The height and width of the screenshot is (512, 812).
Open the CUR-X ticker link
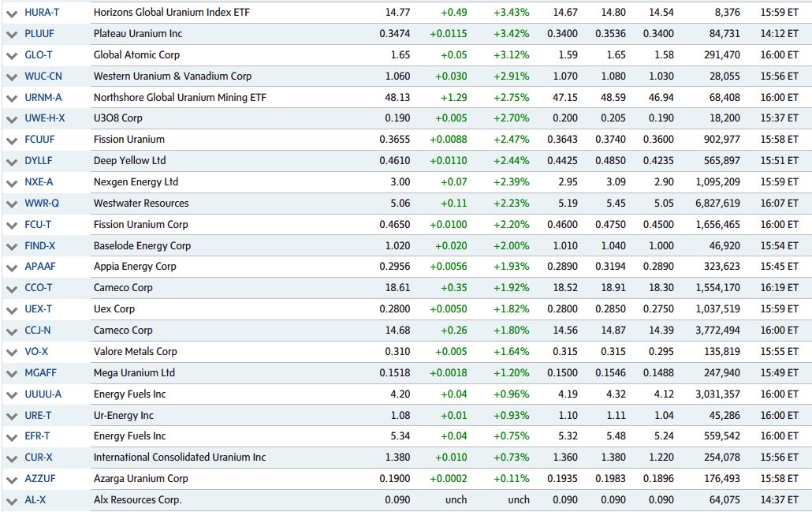[x=39, y=457]
